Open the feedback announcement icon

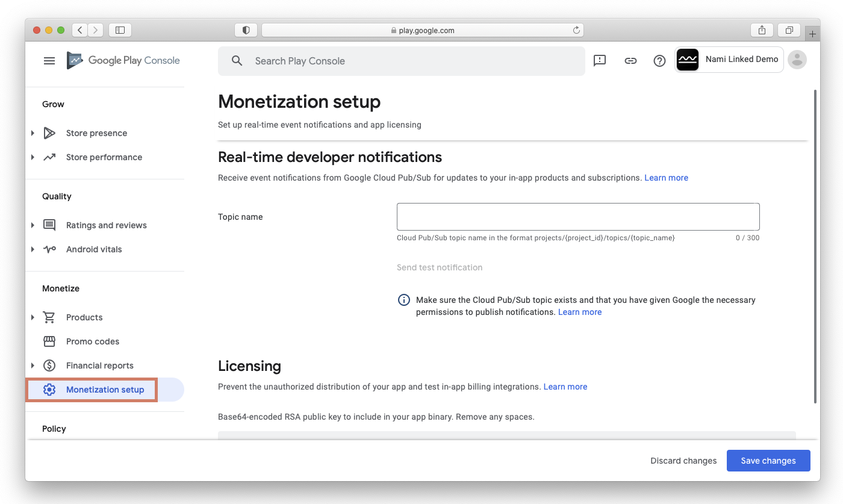600,60
